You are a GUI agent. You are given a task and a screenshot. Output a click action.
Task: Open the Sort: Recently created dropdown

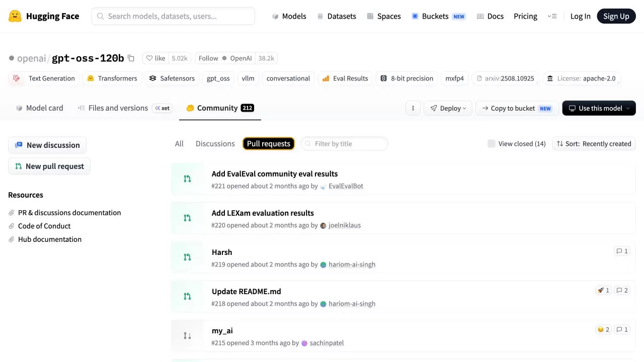coord(594,144)
